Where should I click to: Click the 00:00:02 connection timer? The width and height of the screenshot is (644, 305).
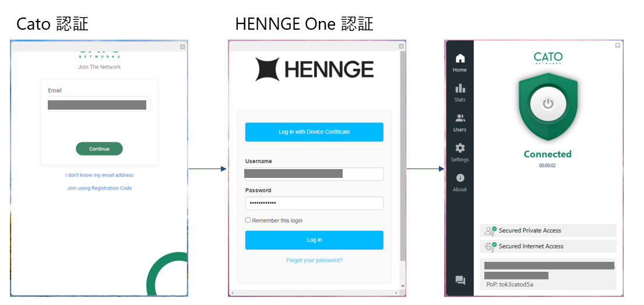pos(547,165)
